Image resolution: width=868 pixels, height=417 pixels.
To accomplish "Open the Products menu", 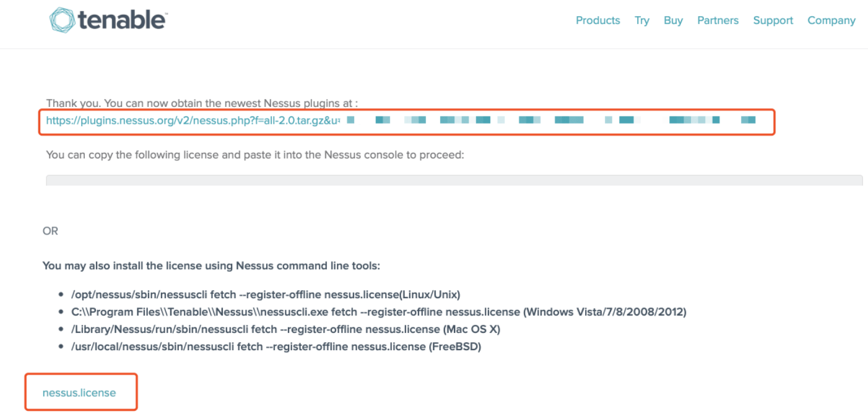I will 597,20.
